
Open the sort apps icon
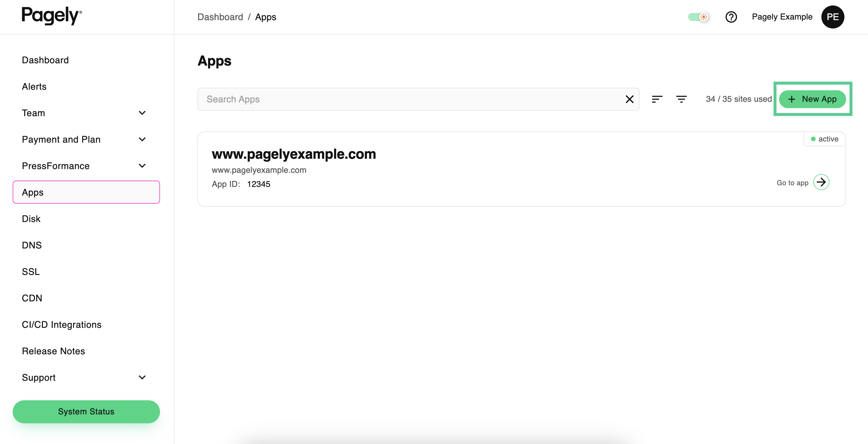[x=657, y=99]
